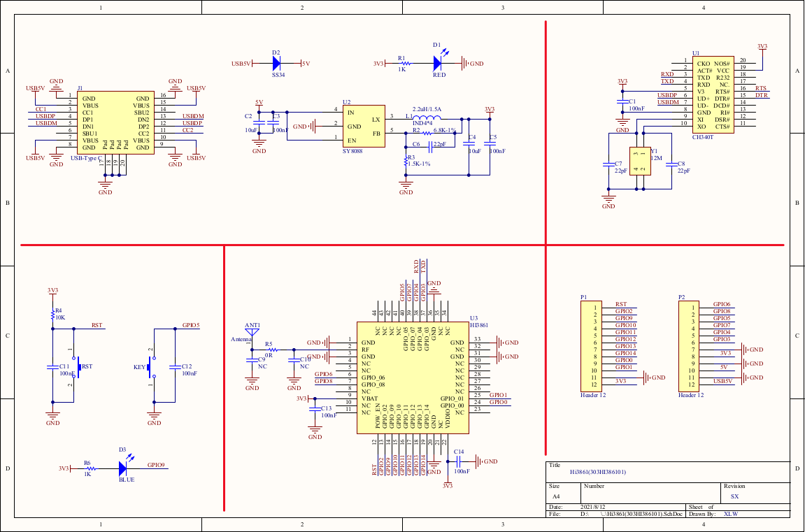
Task: Click the CC2 net label on J1
Action: [188, 130]
